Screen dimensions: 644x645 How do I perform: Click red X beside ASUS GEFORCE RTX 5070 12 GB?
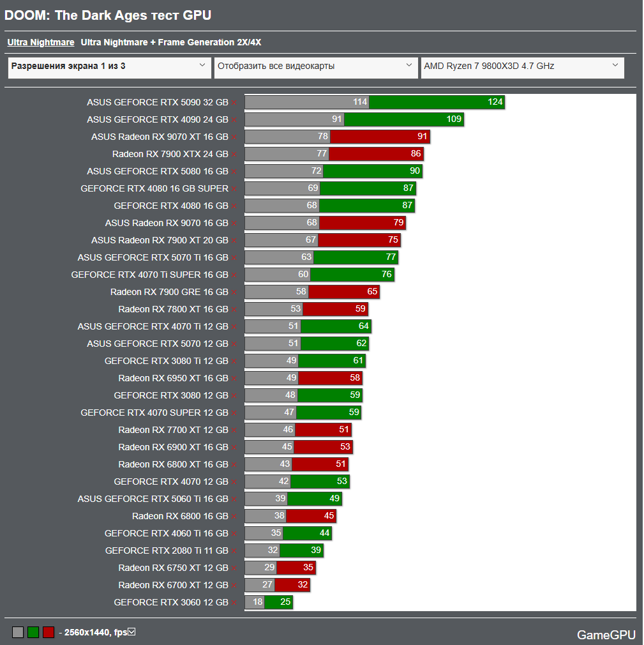[x=234, y=345]
